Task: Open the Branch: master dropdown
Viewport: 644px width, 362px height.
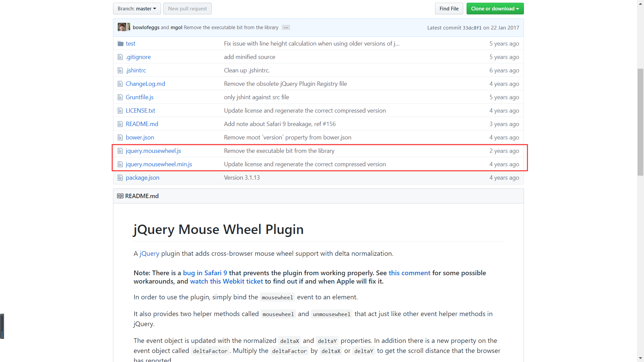Action: click(137, 9)
